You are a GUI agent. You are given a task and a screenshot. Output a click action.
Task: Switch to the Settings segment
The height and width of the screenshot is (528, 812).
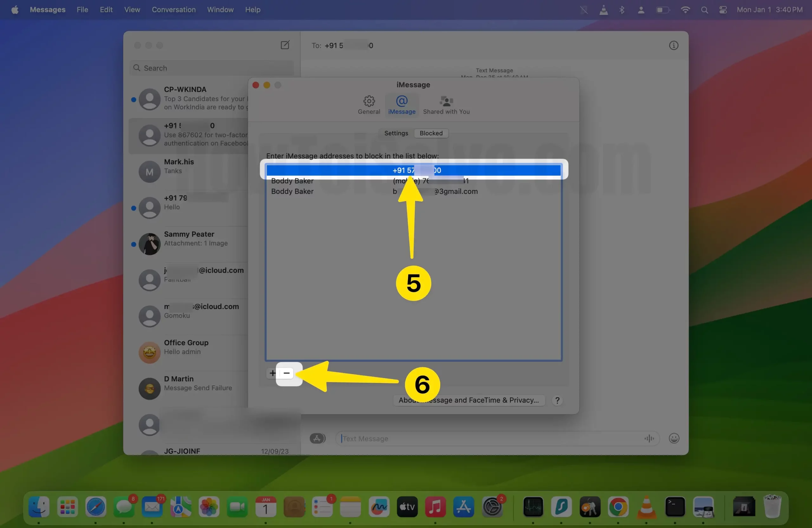(396, 133)
